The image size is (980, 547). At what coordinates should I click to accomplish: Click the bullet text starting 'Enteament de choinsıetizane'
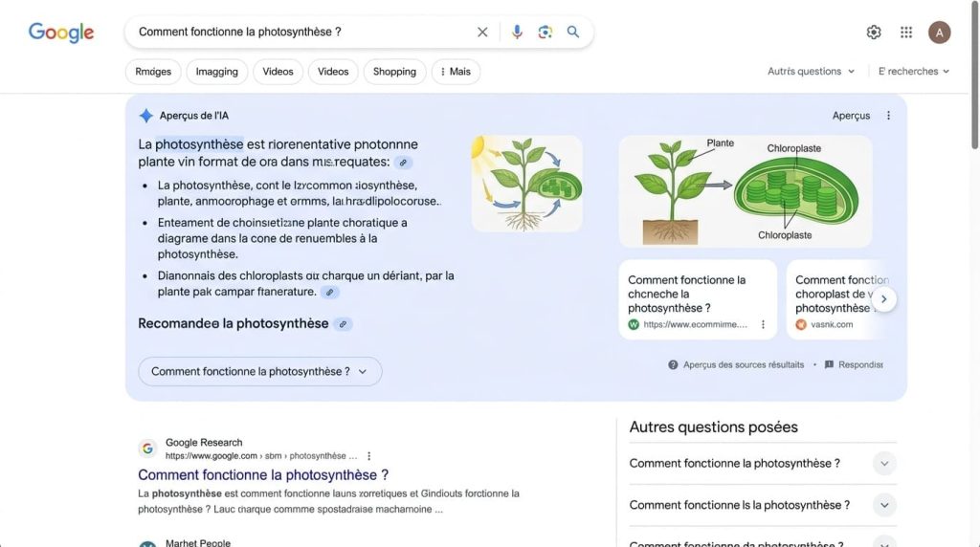pos(282,238)
